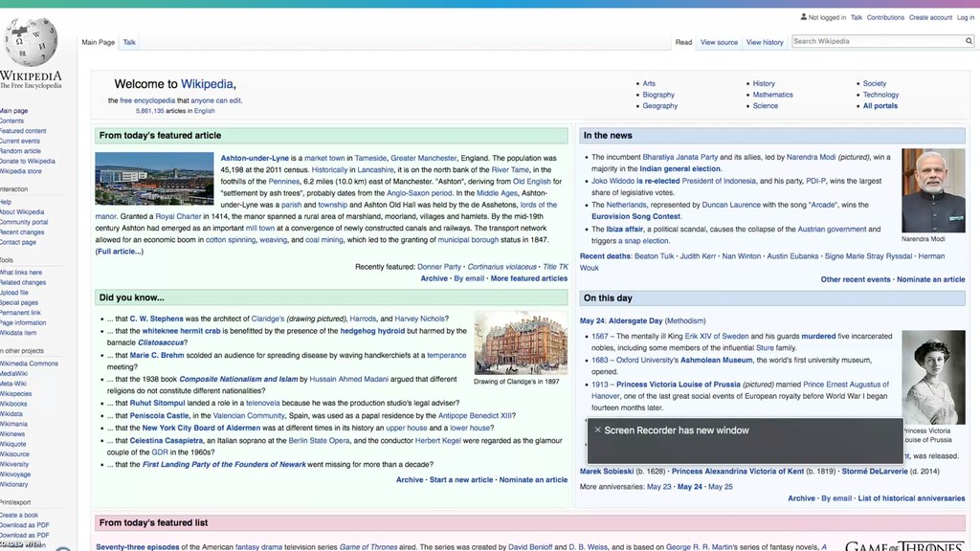980x551 pixels.
Task: Open the View history tab
Action: pos(765,42)
